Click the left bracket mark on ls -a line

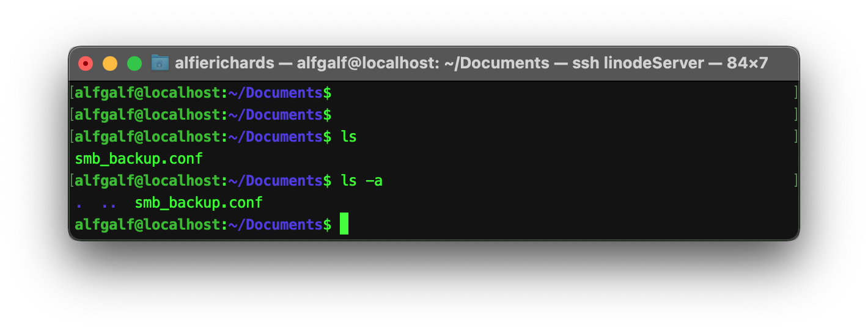tap(72, 181)
